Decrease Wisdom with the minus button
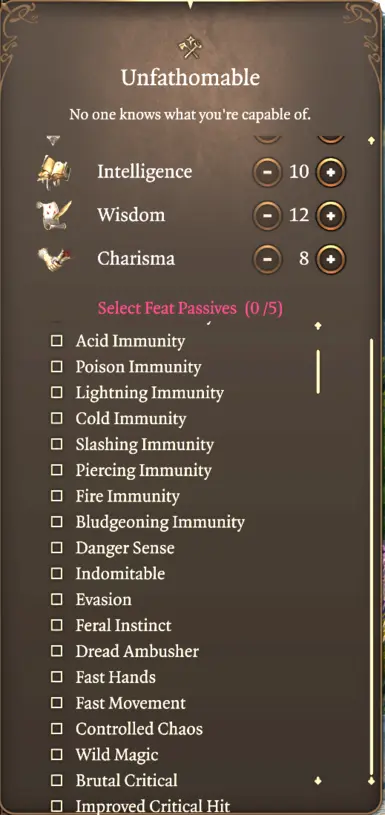The image size is (385, 815). [268, 215]
